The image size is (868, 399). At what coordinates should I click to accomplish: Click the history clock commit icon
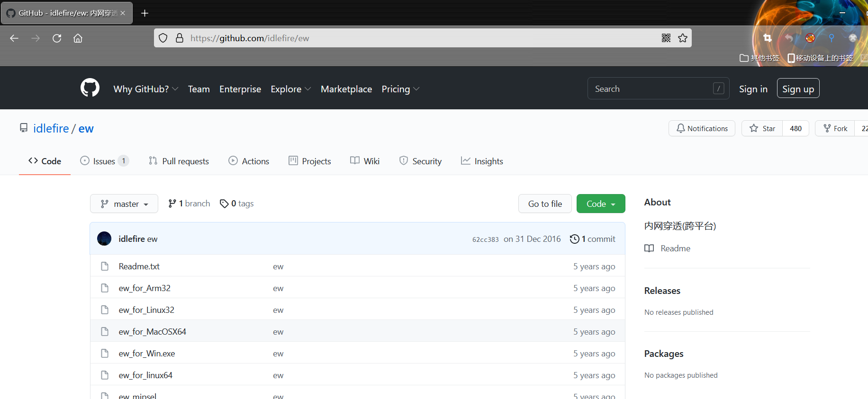tap(574, 239)
